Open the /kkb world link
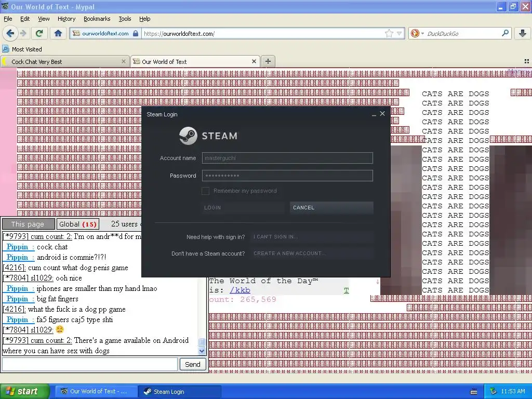Viewport: 532px width, 399px height. [x=240, y=290]
